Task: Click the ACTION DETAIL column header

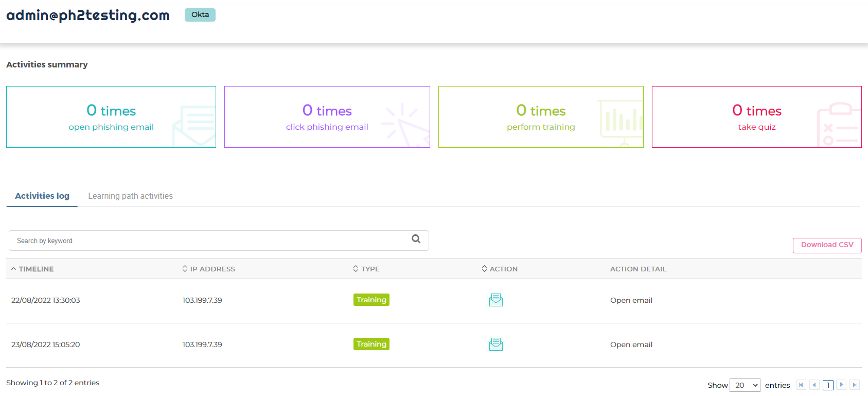Action: [x=639, y=269]
